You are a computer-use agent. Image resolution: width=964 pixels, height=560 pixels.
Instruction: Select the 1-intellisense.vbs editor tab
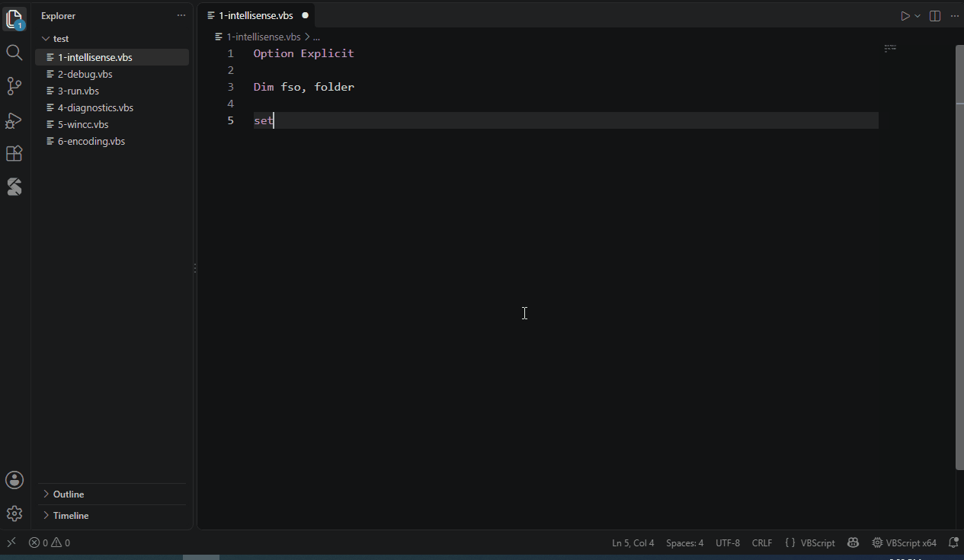(257, 15)
